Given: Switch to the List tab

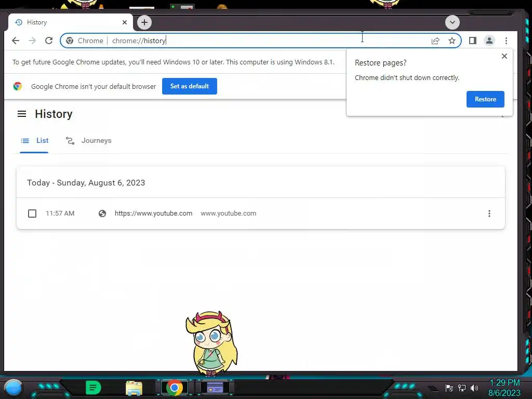Looking at the screenshot, I should point(34,140).
